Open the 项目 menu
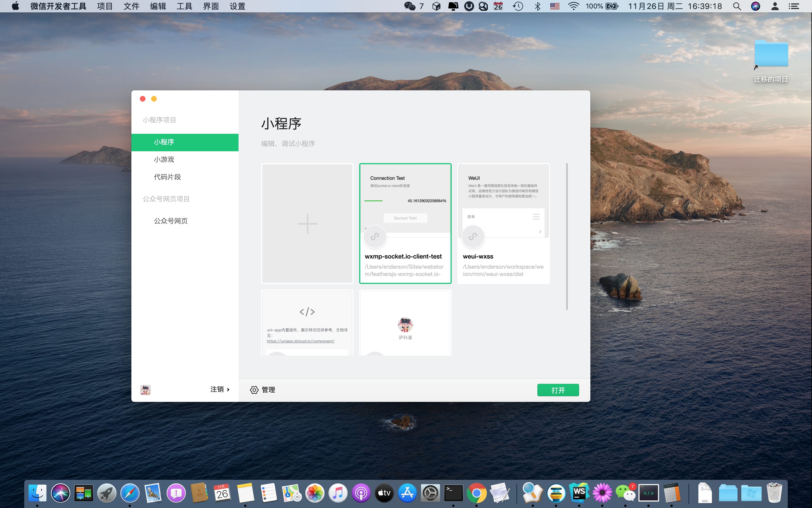The width and height of the screenshot is (812, 508). click(x=105, y=6)
